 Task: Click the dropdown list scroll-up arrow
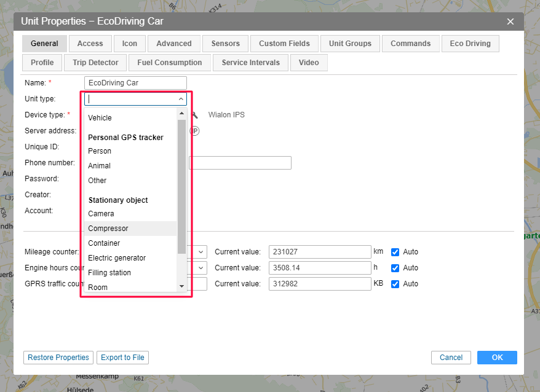point(181,113)
